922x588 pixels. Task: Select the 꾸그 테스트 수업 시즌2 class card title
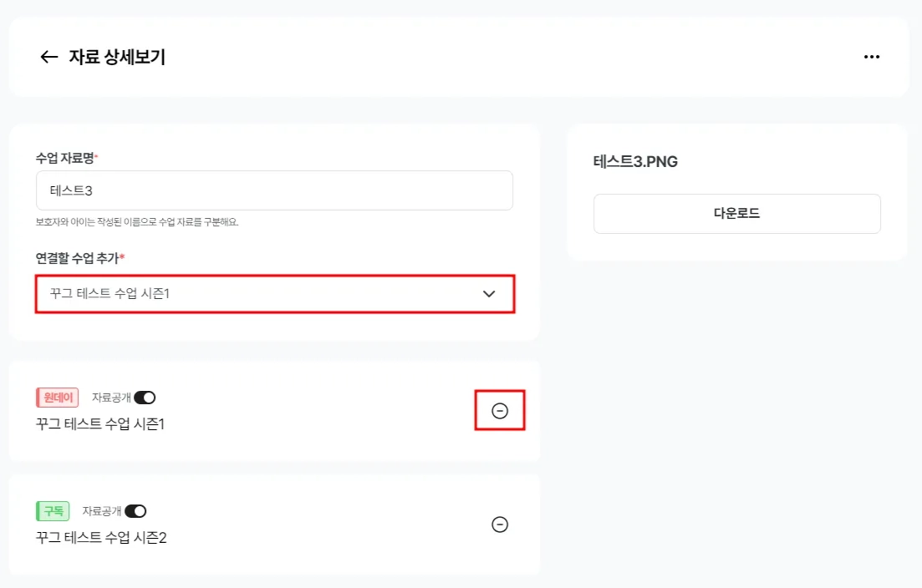[101, 538]
